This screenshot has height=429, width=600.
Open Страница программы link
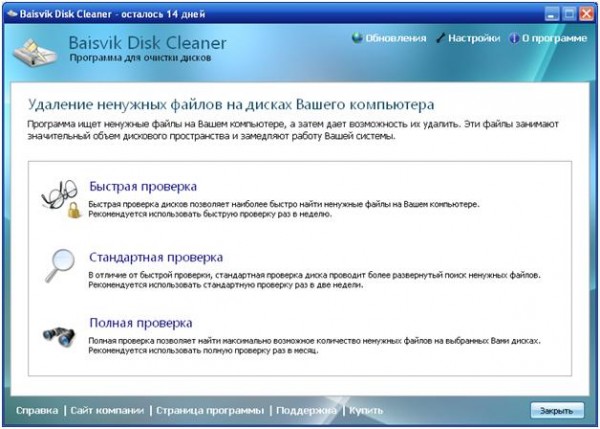[x=210, y=410]
